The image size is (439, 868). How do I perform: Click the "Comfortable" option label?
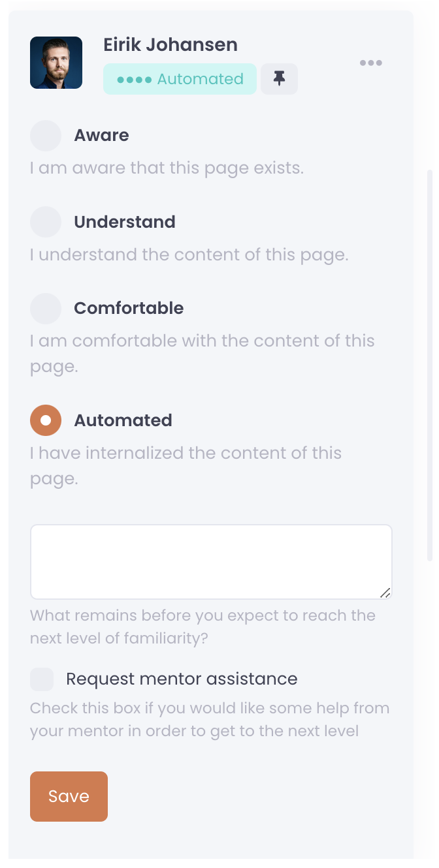129,308
